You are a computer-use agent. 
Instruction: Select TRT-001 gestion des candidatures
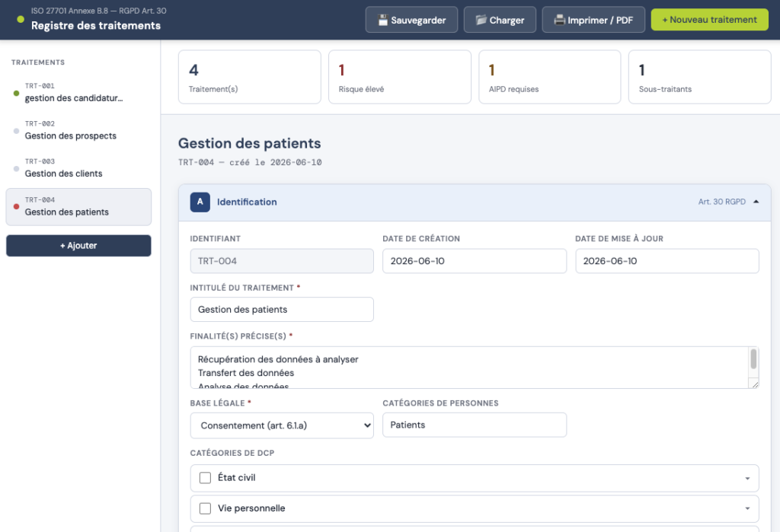pos(78,93)
